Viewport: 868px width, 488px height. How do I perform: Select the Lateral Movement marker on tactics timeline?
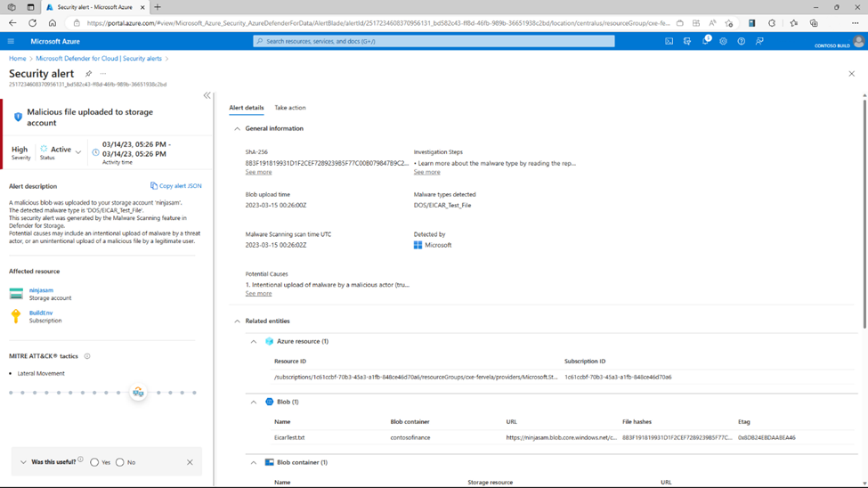138,392
